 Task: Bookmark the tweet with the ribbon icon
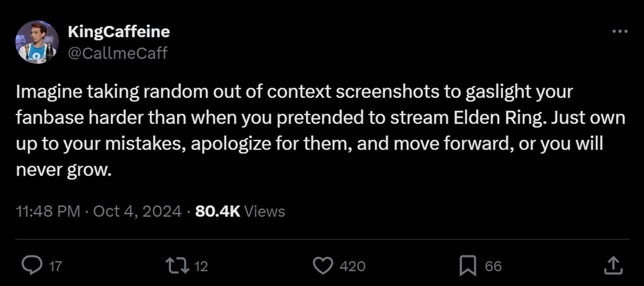point(468,266)
